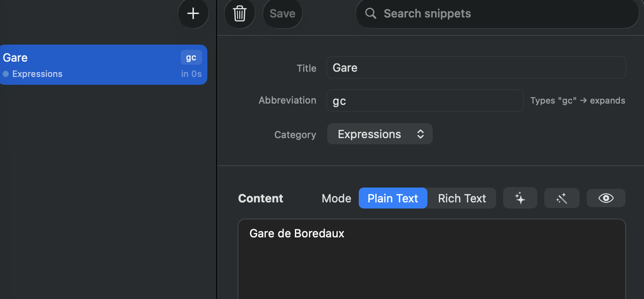Click the Abbreviation field containing gc
Screen dimensions: 644x299
pos(425,101)
